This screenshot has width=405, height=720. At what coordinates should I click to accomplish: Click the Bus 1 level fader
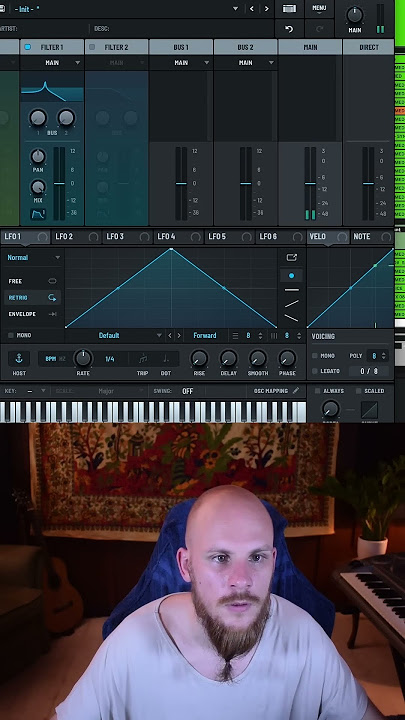point(181,183)
